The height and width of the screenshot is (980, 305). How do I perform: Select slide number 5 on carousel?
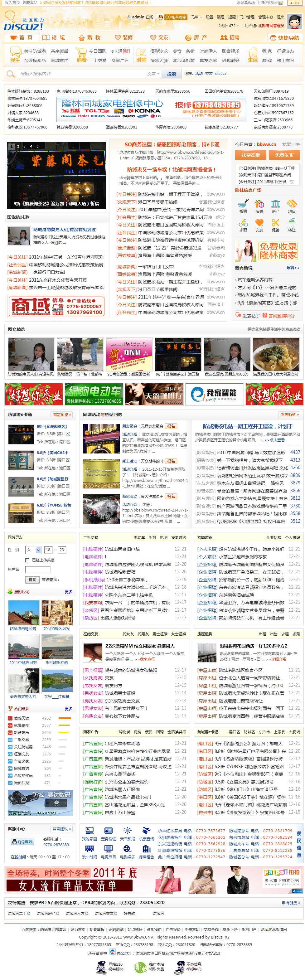37,146
